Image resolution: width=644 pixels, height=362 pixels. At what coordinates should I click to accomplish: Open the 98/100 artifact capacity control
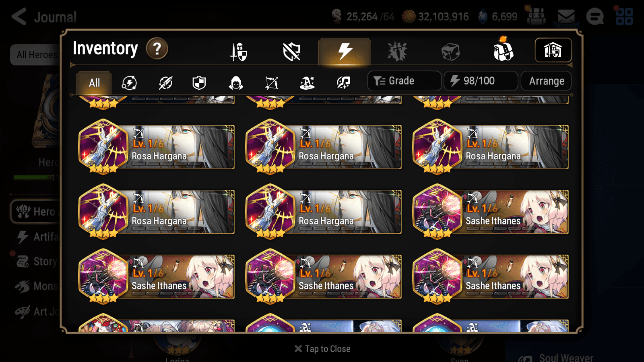click(481, 81)
